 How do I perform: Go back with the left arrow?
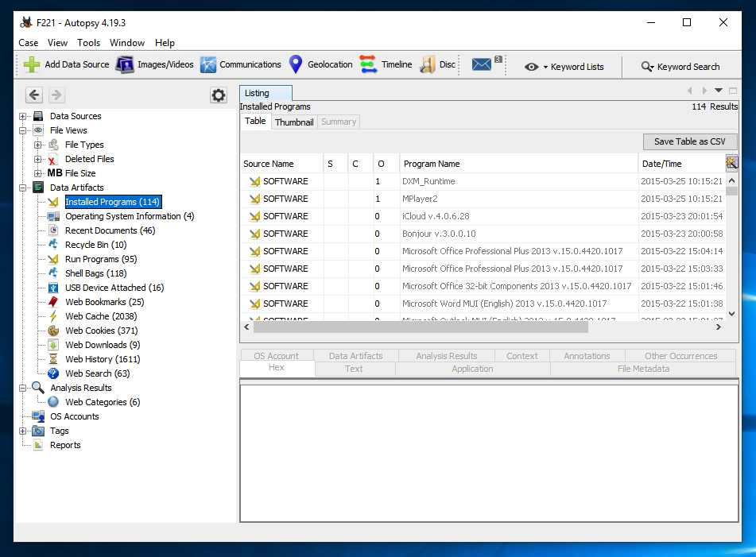pos(34,95)
